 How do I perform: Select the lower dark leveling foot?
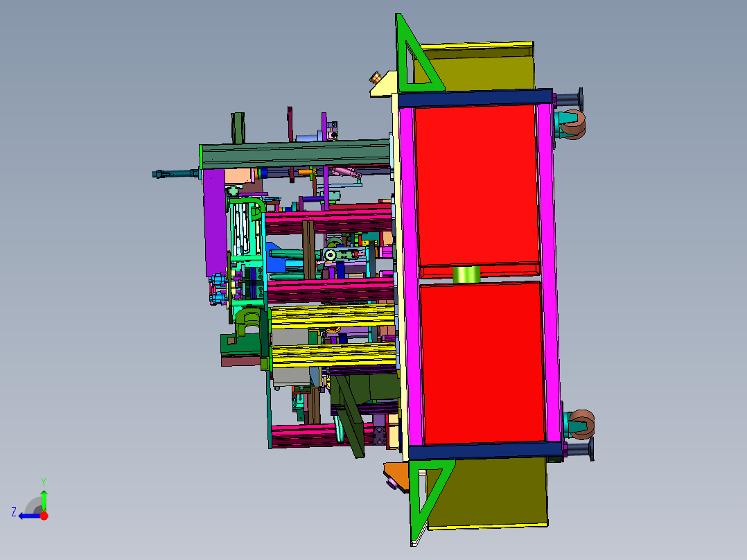coord(579,449)
